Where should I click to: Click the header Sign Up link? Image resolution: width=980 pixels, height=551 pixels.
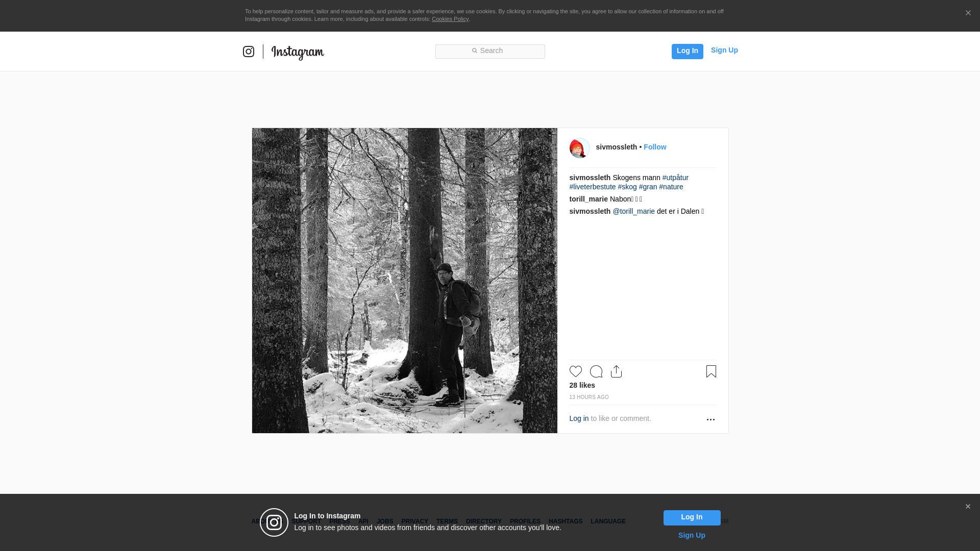point(724,50)
